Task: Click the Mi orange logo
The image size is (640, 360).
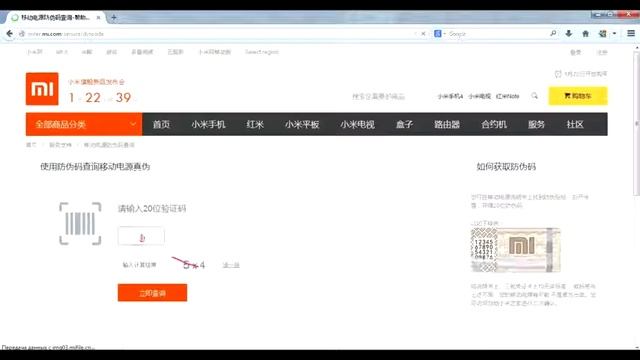Action: tap(42, 89)
